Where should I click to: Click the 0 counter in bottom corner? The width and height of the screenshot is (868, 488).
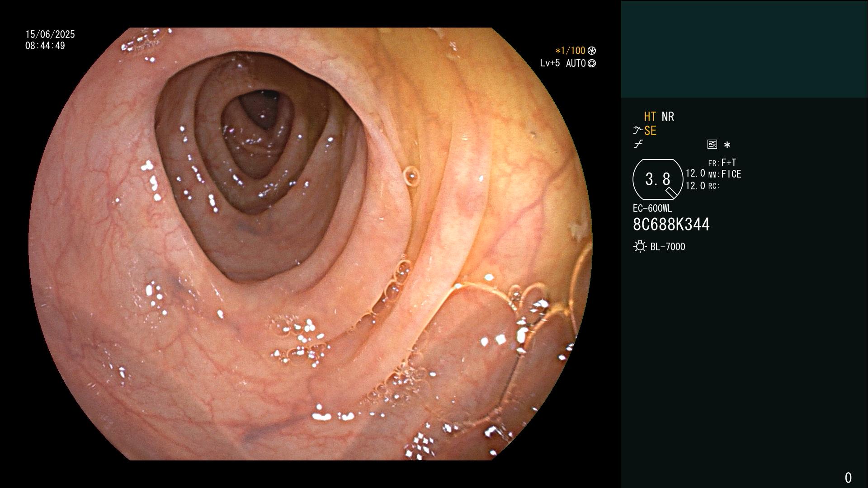click(848, 478)
